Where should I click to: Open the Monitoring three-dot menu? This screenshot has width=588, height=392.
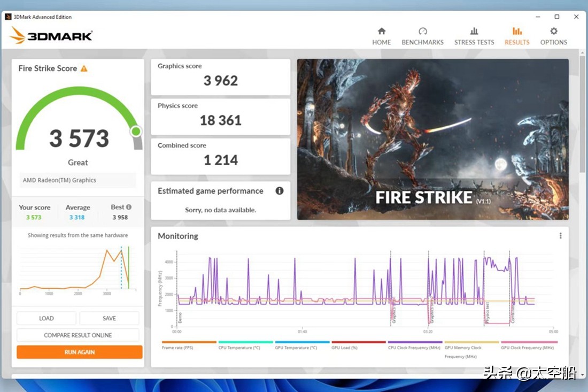coord(560,236)
